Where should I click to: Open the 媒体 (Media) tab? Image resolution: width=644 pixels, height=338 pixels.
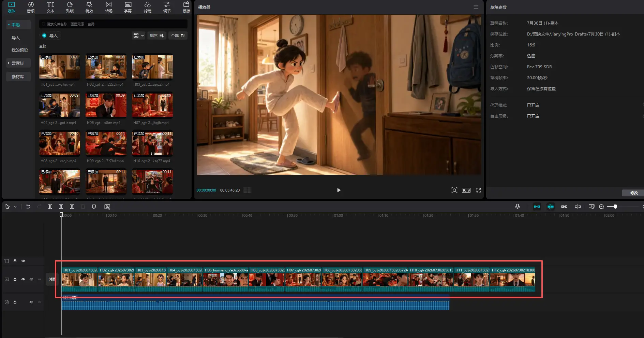pyautogui.click(x=12, y=7)
